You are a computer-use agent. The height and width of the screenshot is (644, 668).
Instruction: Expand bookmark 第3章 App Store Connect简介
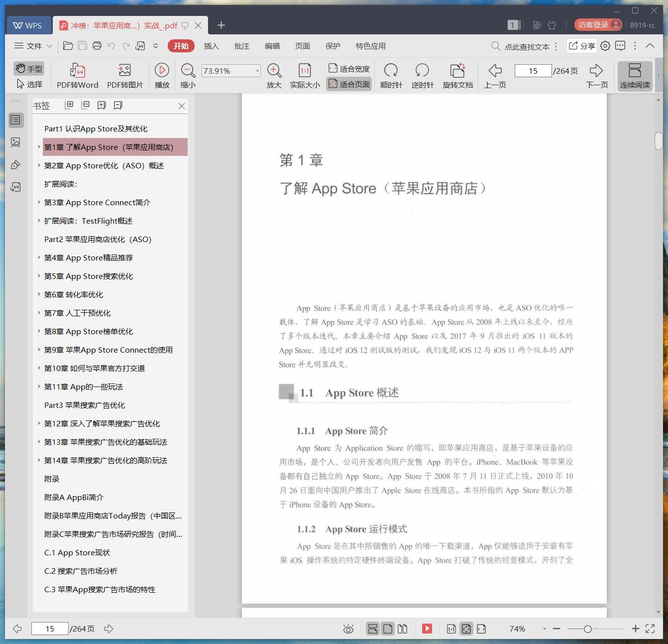(x=39, y=202)
